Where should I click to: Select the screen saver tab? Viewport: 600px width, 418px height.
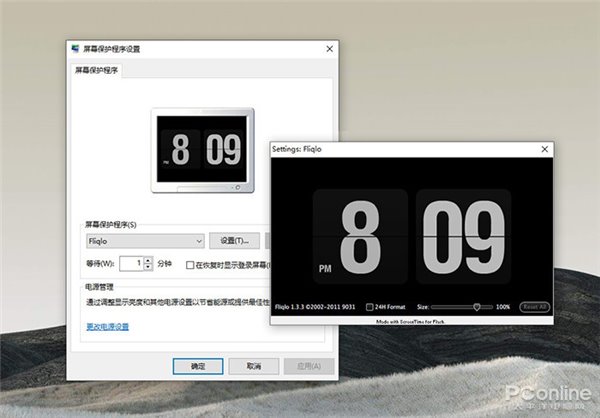click(x=96, y=70)
